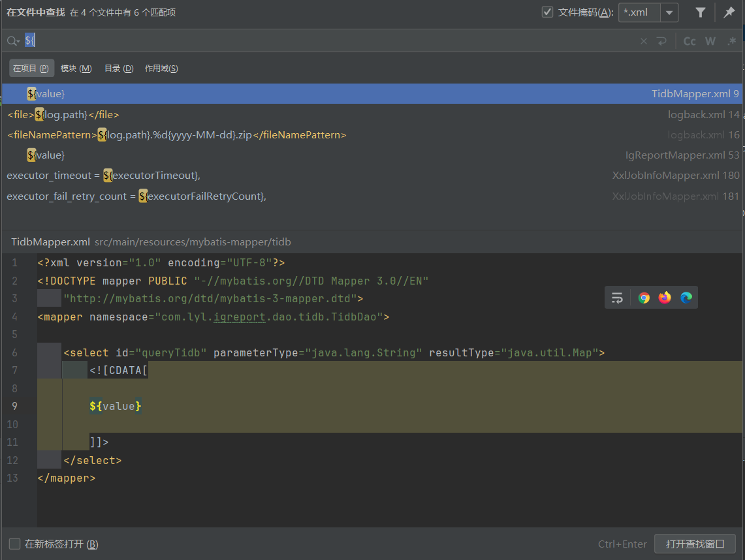This screenshot has width=745, height=560.
Task: Toggle soft wrap icon in preview toolbar
Action: click(617, 298)
